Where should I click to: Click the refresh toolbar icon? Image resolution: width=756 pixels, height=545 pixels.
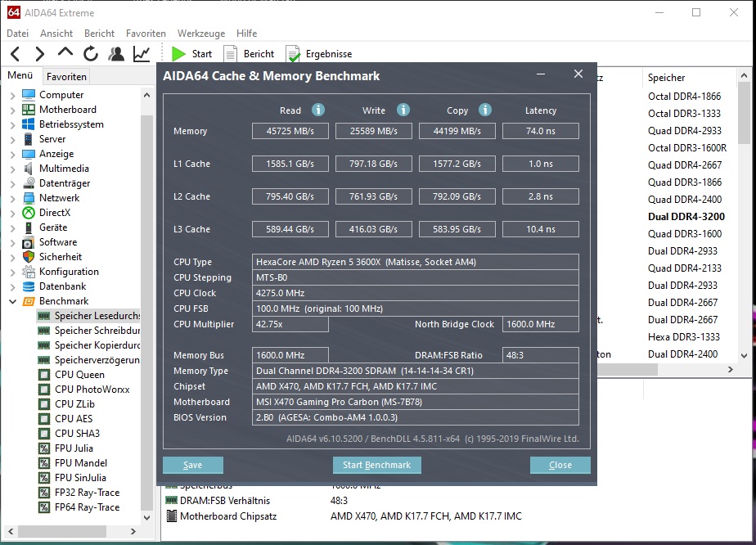point(91,53)
